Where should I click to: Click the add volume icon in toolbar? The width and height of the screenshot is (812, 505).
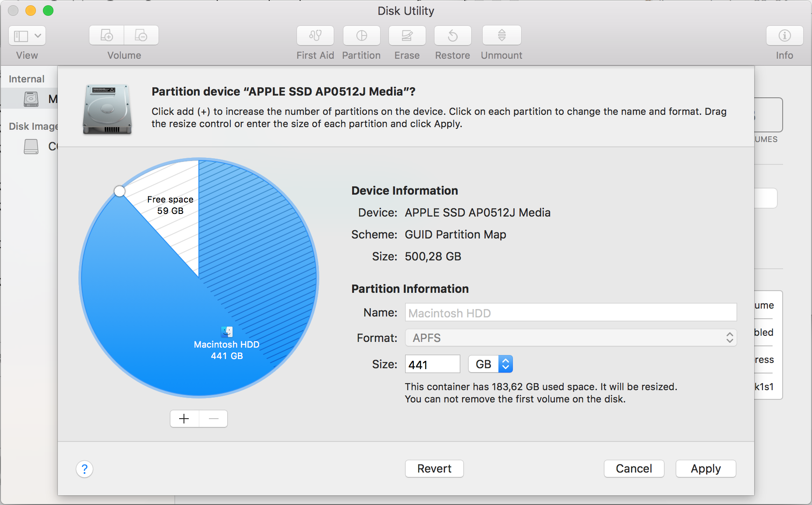point(106,36)
